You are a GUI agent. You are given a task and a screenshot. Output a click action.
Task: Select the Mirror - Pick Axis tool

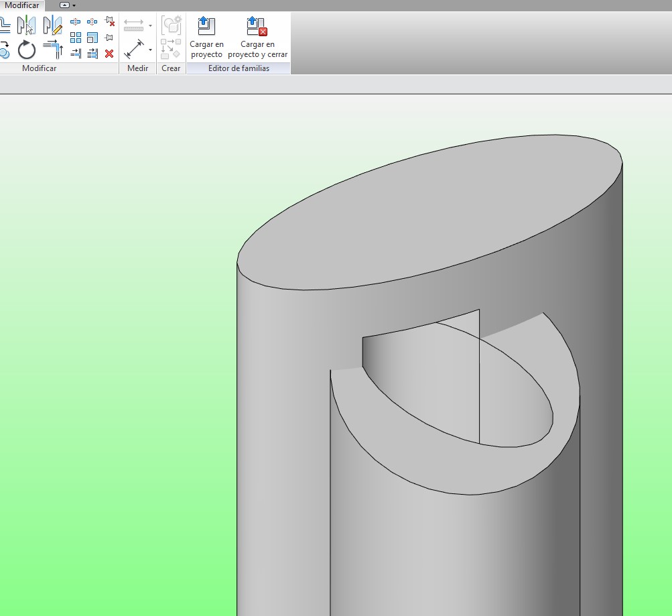coord(26,25)
